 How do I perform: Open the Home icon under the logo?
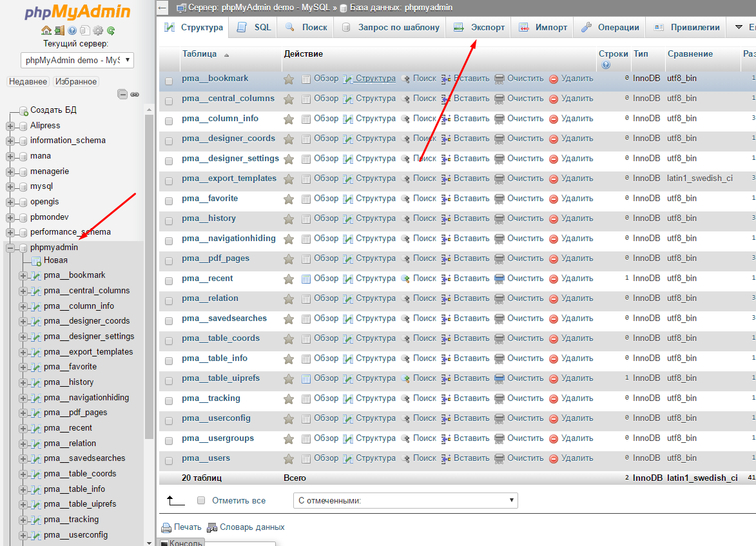tap(46, 30)
